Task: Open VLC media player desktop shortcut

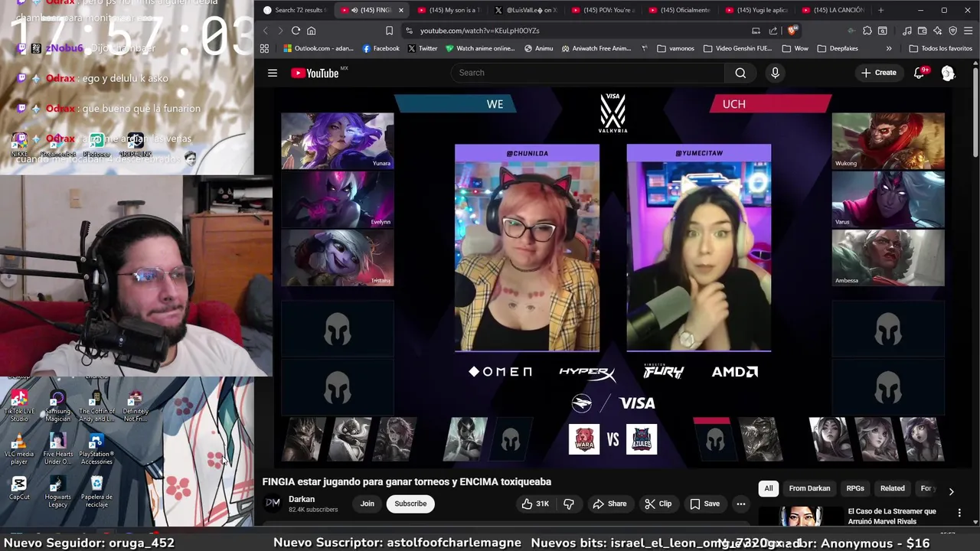Action: click(x=19, y=449)
